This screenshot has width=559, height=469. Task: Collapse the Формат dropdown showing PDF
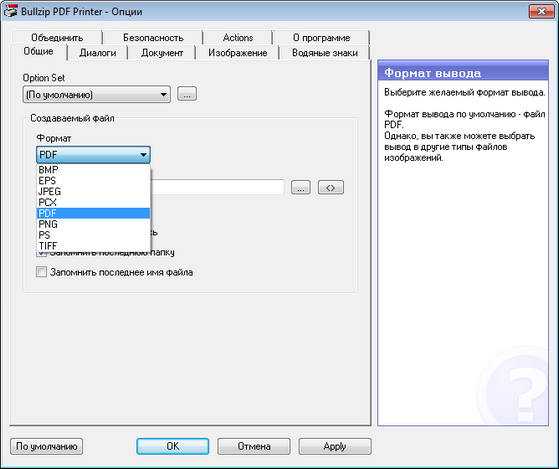pyautogui.click(x=93, y=155)
